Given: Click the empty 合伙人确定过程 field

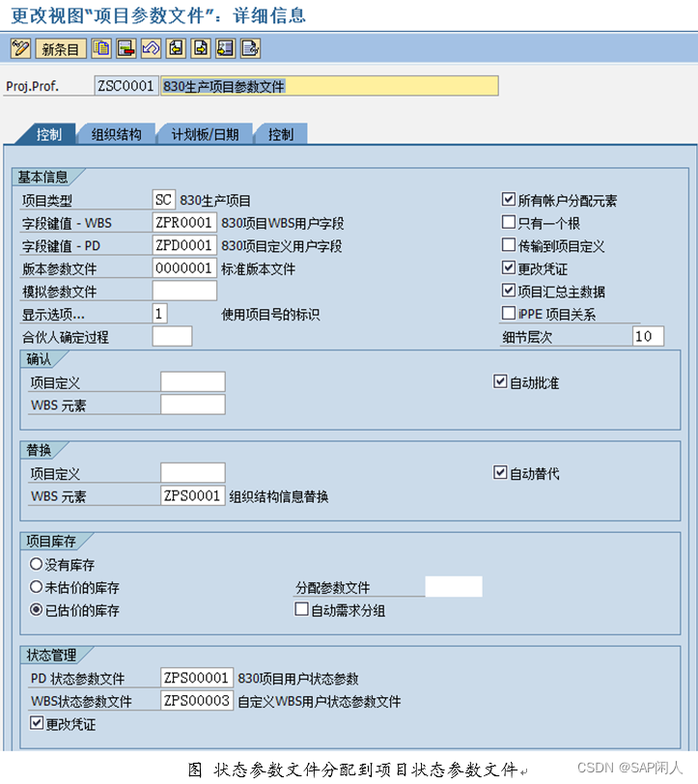Looking at the screenshot, I should [x=172, y=336].
